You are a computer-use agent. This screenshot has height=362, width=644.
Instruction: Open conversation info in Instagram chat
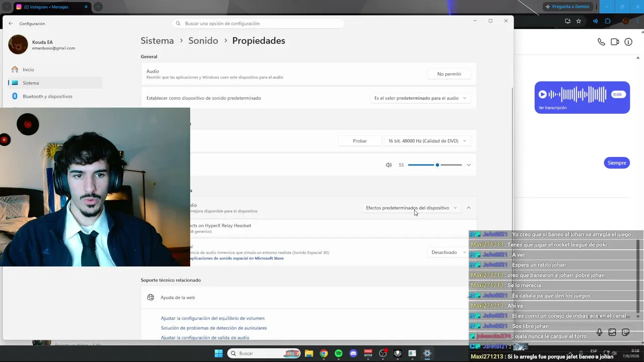coord(628,42)
